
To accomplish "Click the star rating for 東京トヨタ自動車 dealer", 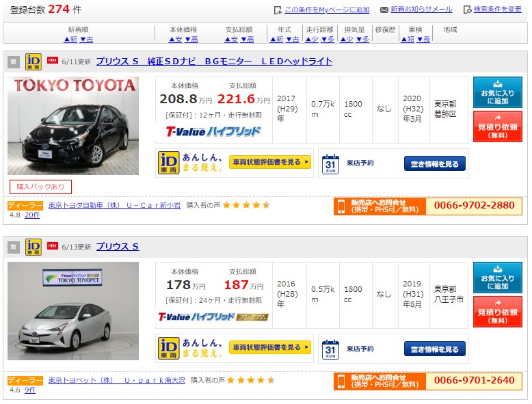I will (x=246, y=205).
